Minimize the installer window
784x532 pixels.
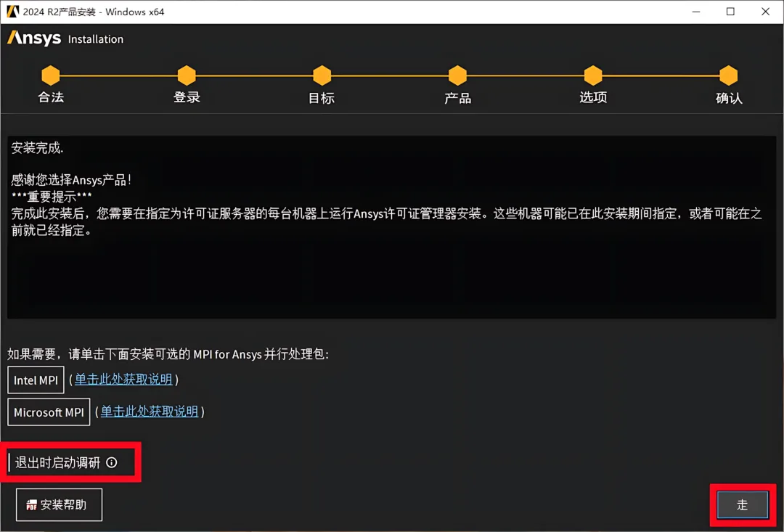coord(696,12)
